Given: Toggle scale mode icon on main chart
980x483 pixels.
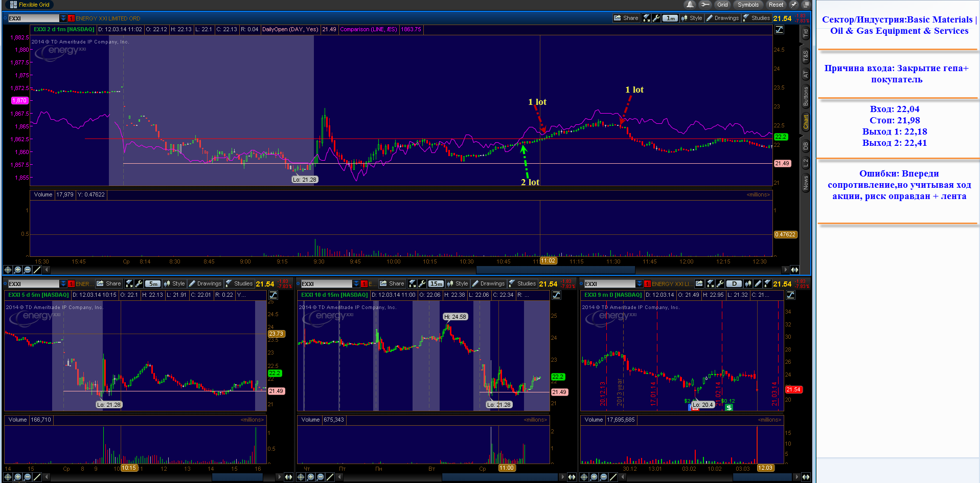Looking at the screenshot, I should point(780,29).
